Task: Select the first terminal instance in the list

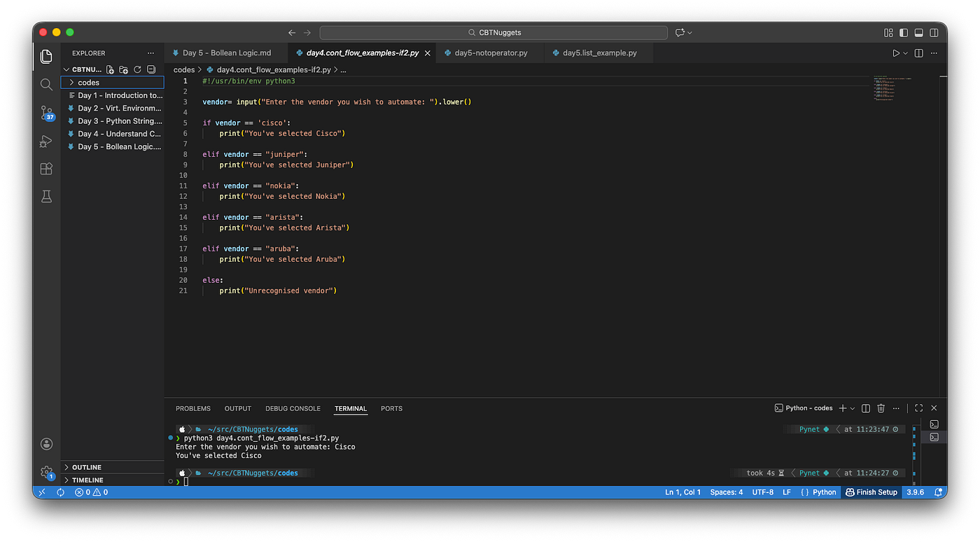Action: pos(934,424)
